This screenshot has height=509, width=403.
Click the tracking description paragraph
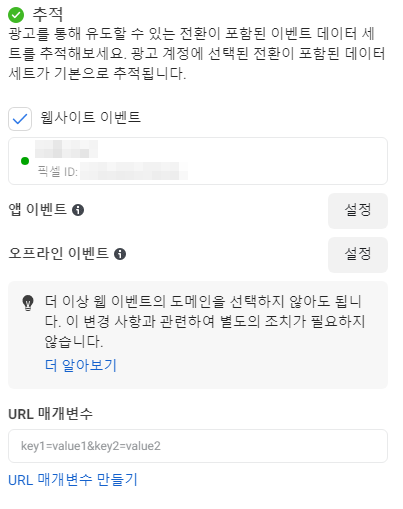197,53
